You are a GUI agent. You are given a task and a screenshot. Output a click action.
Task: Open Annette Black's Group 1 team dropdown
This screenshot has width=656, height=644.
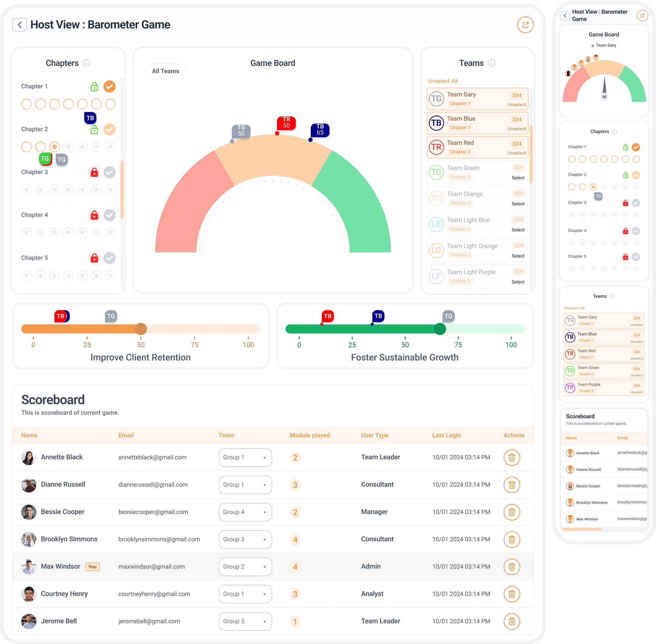pos(245,457)
